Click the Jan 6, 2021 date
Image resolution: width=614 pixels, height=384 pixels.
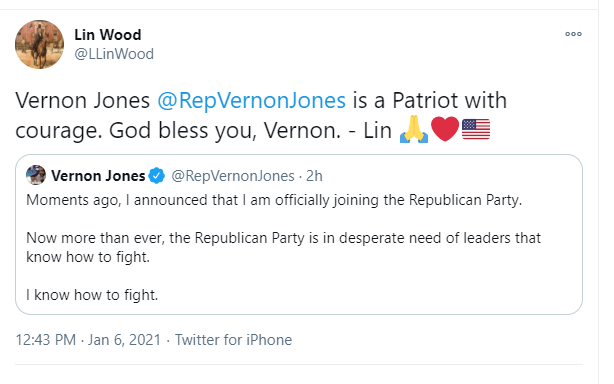125,340
